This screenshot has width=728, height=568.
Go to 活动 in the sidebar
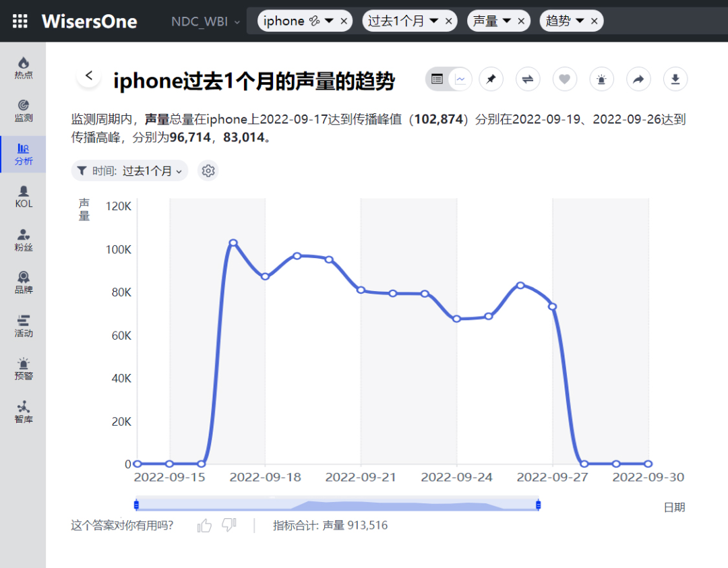coord(23,325)
